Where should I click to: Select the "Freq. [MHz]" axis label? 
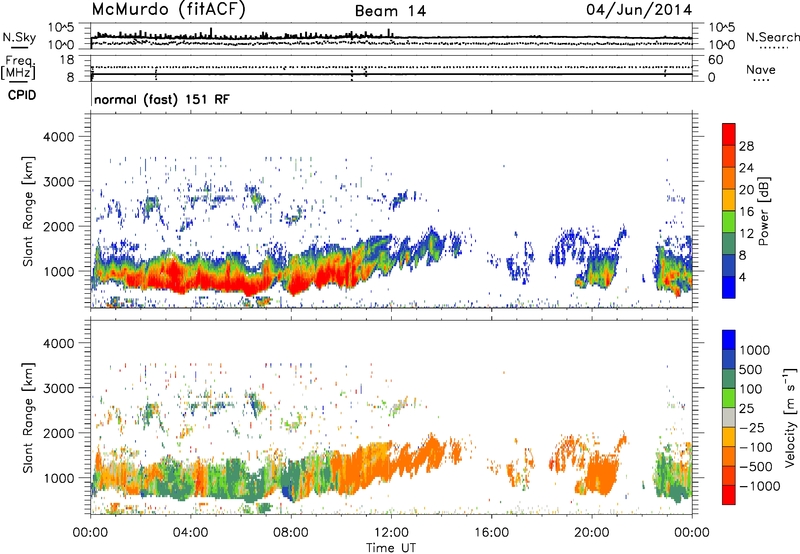coord(19,68)
